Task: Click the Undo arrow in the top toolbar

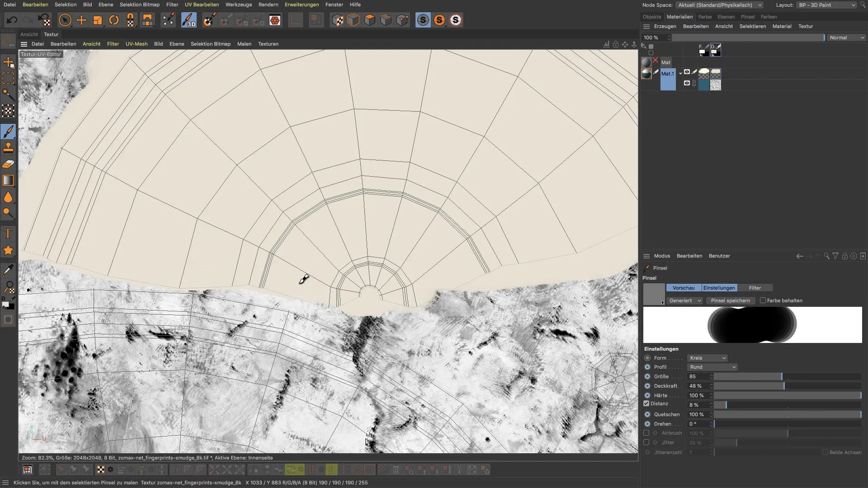Action: click(x=12, y=20)
